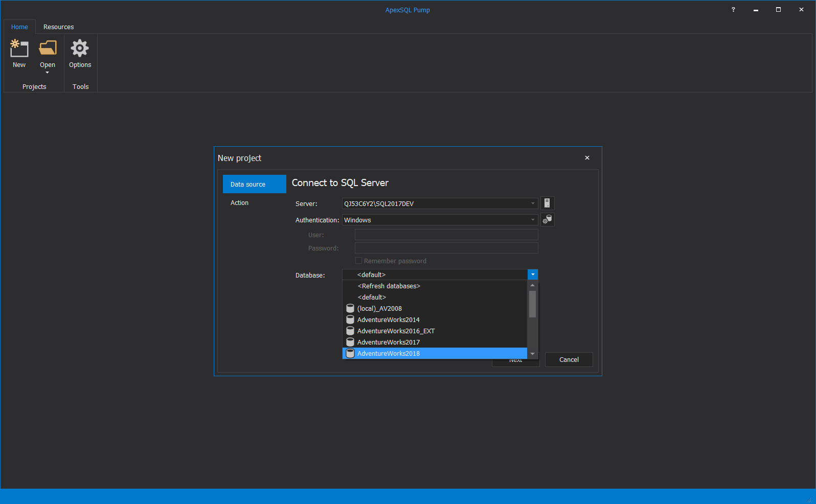Select the AdventureWorks2014 database
Viewport: 816px width, 504px height.
pos(435,319)
